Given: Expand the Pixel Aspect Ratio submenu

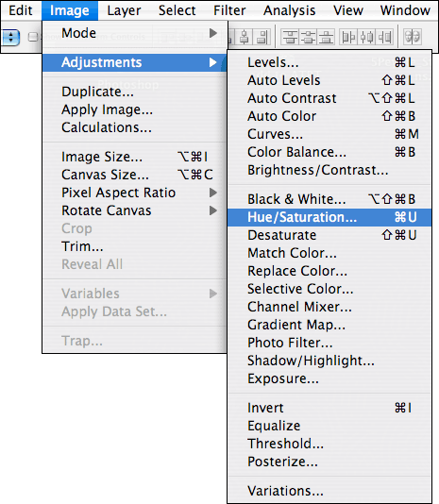Looking at the screenshot, I should point(135,193).
